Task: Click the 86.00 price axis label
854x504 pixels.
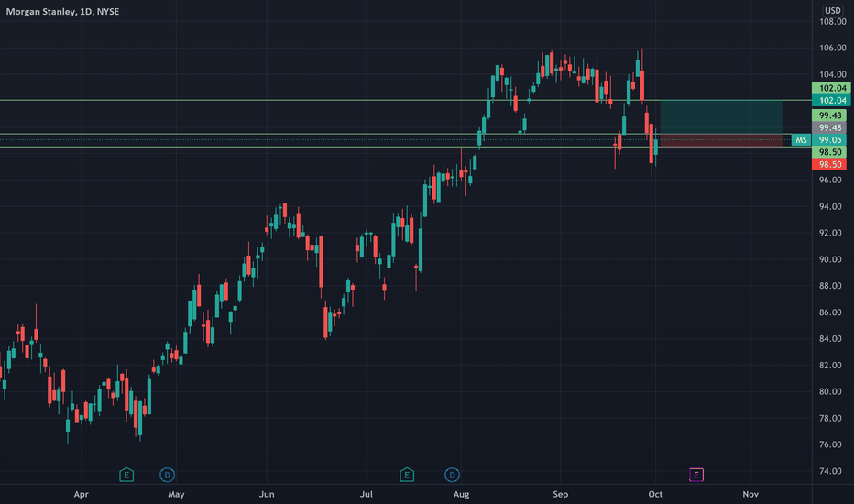Action: 830,312
